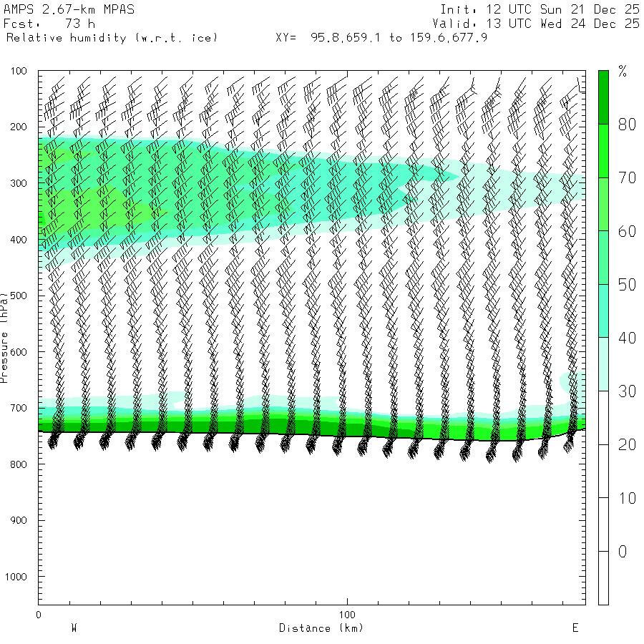Click the mint 50-60% colorbar swatch

click(603, 258)
